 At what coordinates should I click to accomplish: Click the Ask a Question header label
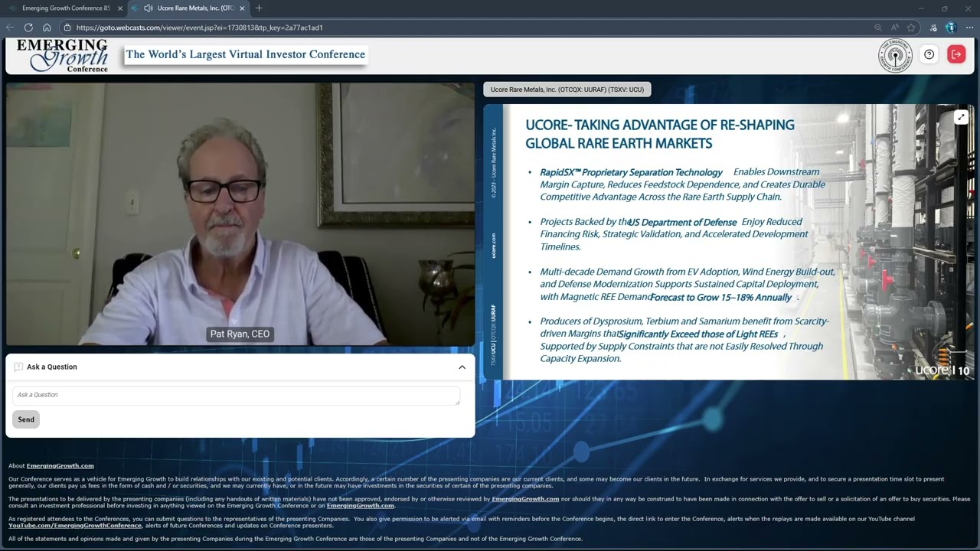tap(51, 367)
